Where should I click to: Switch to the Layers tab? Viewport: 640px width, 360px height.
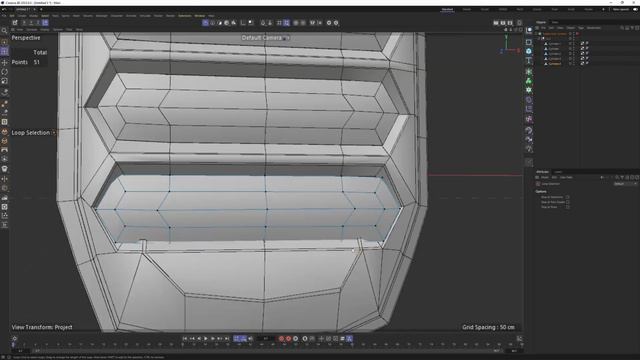point(558,172)
